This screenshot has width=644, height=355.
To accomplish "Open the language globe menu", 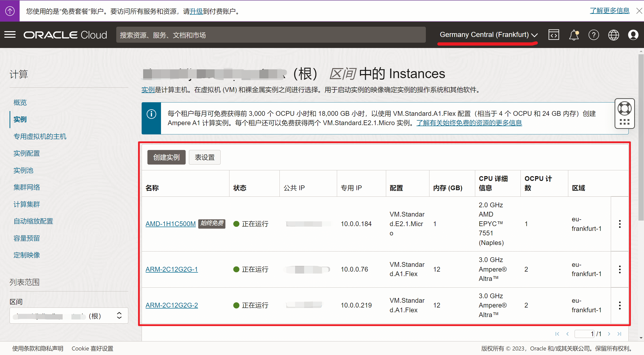I will 614,35.
